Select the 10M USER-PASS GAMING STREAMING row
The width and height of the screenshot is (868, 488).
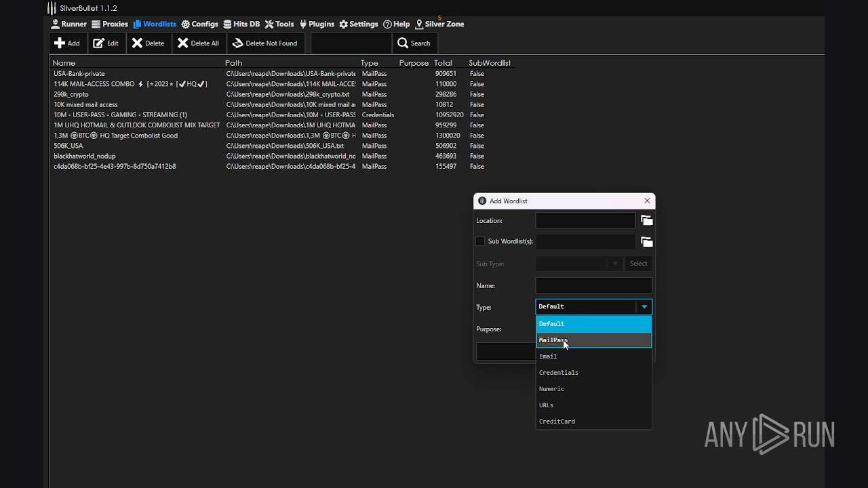pyautogui.click(x=281, y=115)
